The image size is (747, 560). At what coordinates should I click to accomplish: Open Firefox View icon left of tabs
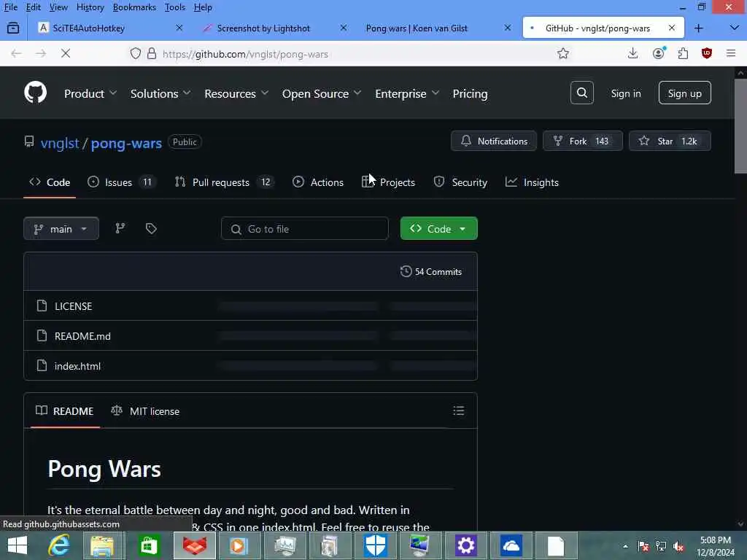point(13,28)
